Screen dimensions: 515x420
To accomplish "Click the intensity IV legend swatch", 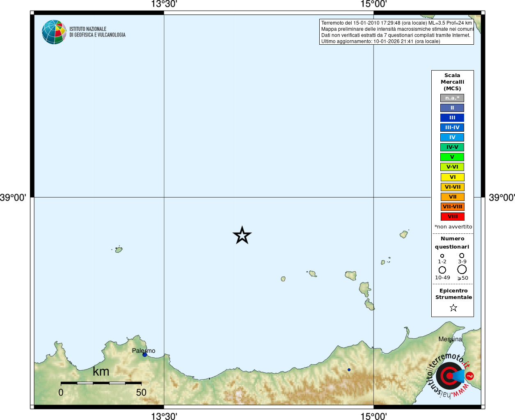I will [x=452, y=137].
